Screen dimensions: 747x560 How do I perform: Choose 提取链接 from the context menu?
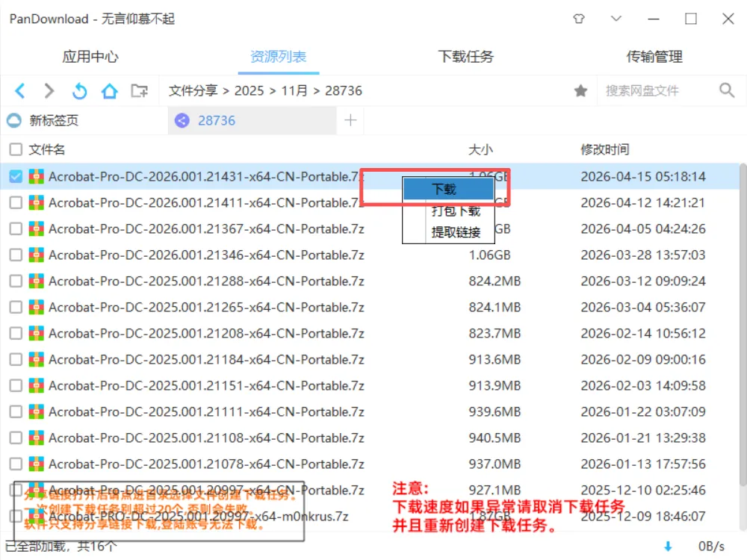click(448, 232)
